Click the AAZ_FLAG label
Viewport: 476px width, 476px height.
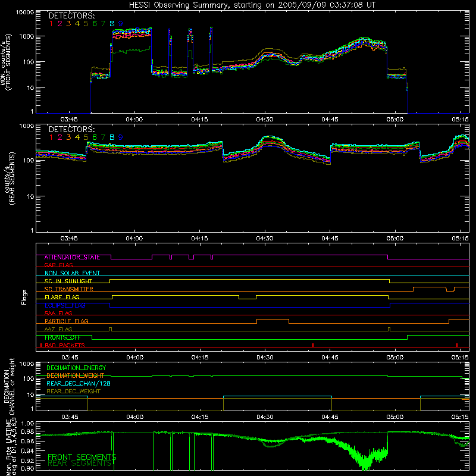click(58, 329)
